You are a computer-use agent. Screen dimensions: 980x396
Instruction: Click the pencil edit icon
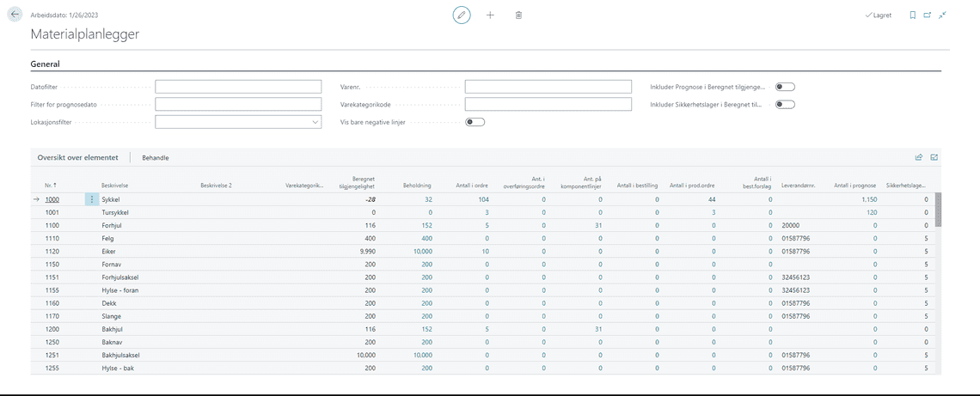[x=462, y=15]
